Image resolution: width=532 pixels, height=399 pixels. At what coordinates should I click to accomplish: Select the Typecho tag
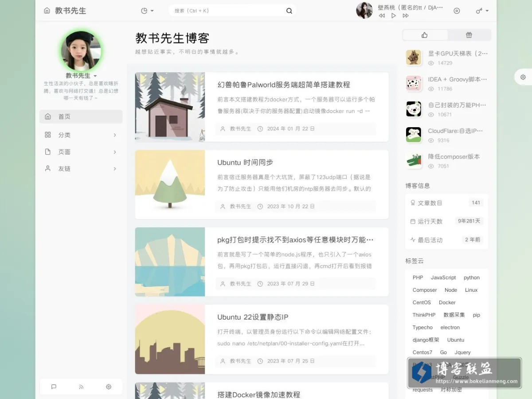(422, 327)
